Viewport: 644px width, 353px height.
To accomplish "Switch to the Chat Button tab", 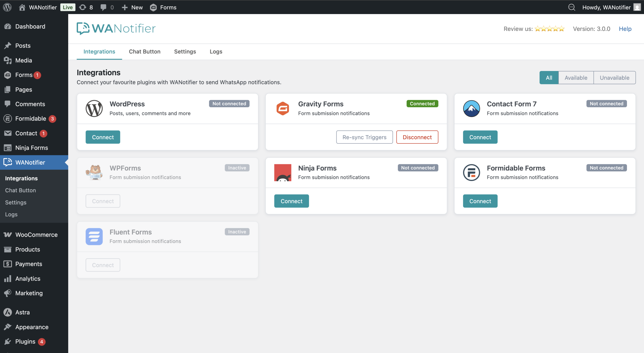I will [144, 52].
